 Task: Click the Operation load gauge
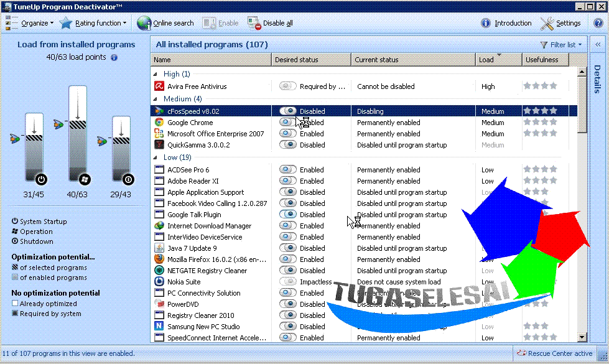78,134
